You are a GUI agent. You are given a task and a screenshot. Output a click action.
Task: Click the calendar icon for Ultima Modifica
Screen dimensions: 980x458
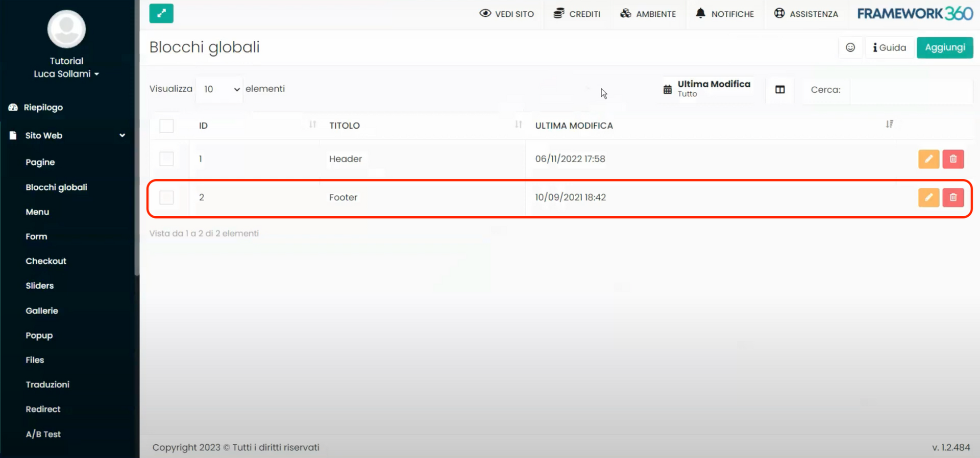click(x=668, y=90)
